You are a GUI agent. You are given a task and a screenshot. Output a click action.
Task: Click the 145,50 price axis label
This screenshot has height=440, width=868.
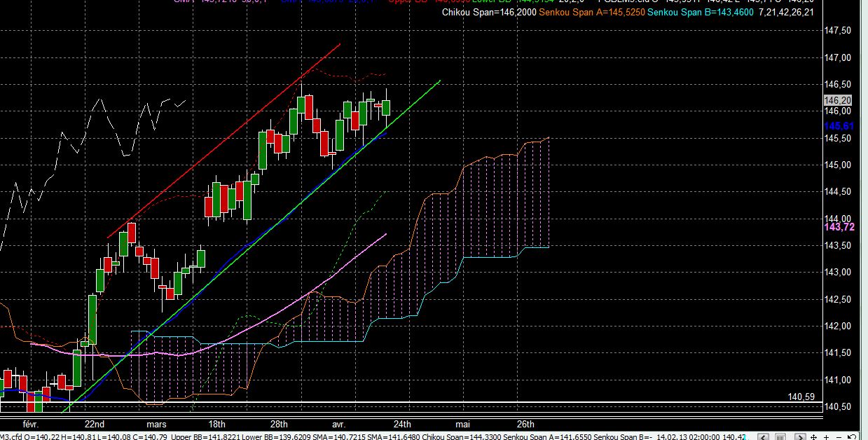(x=838, y=139)
